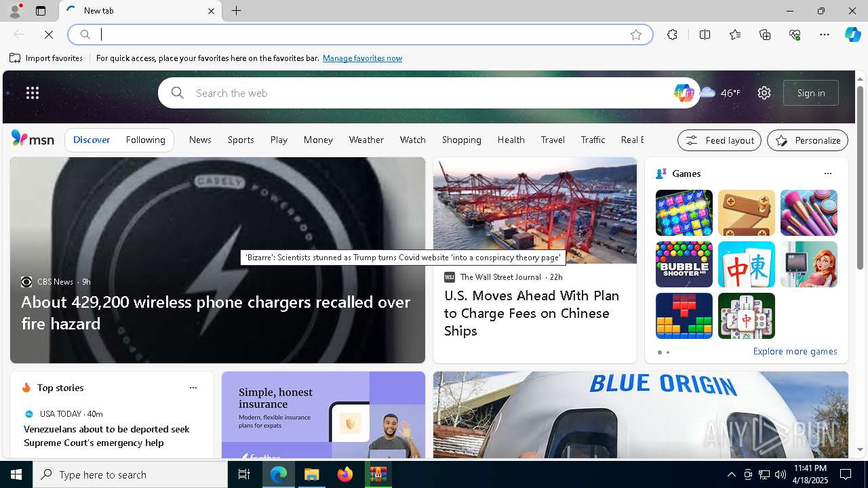This screenshot has height=488, width=868.
Task: Open Browser essentials icon
Action: pyautogui.click(x=795, y=35)
